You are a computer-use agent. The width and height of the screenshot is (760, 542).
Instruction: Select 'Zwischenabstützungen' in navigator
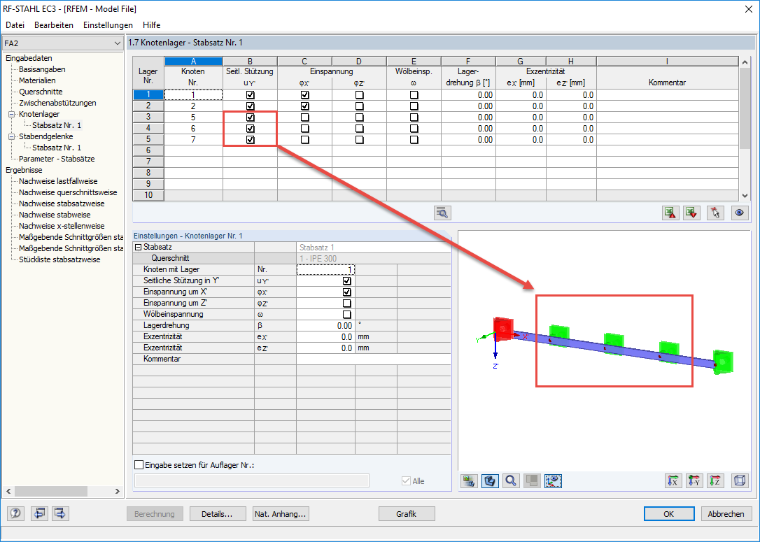tap(58, 103)
